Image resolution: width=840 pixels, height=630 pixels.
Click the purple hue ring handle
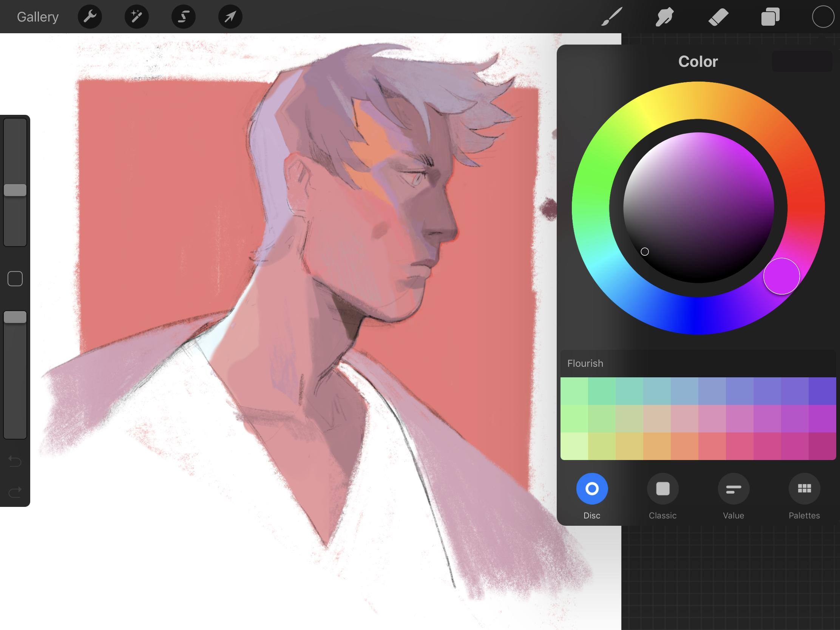pyautogui.click(x=781, y=276)
